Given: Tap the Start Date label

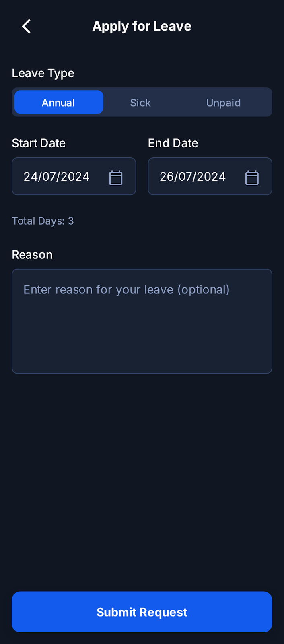Looking at the screenshot, I should pos(39,143).
